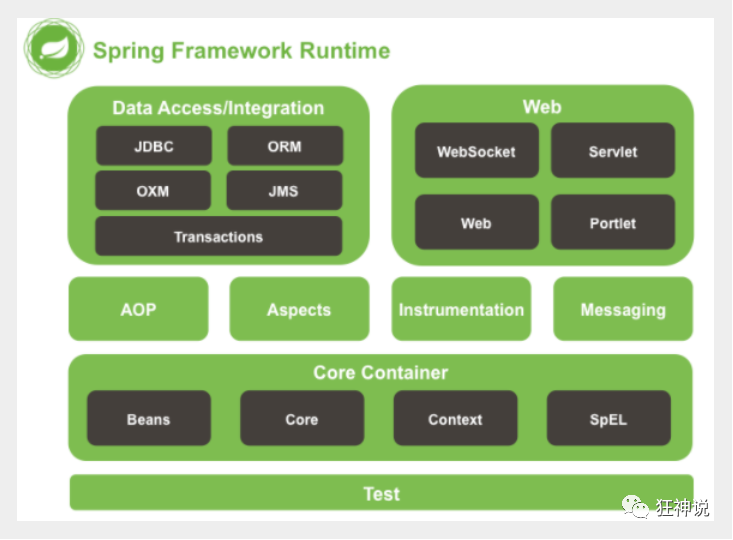Select the JDBC module box

tap(154, 146)
